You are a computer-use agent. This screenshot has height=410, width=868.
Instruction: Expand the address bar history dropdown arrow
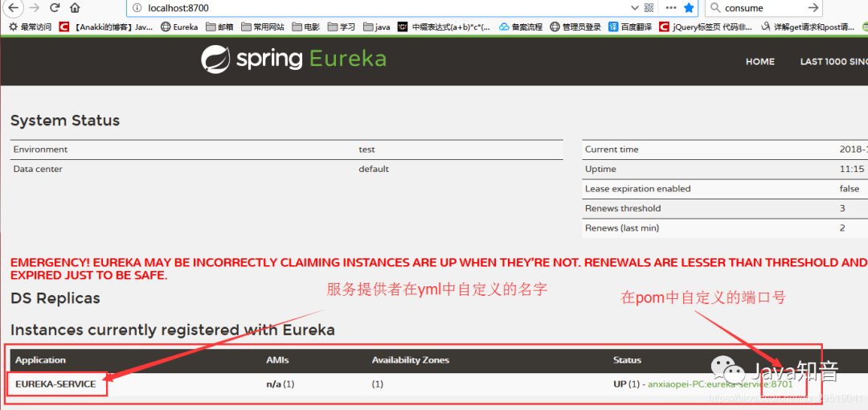point(635,8)
